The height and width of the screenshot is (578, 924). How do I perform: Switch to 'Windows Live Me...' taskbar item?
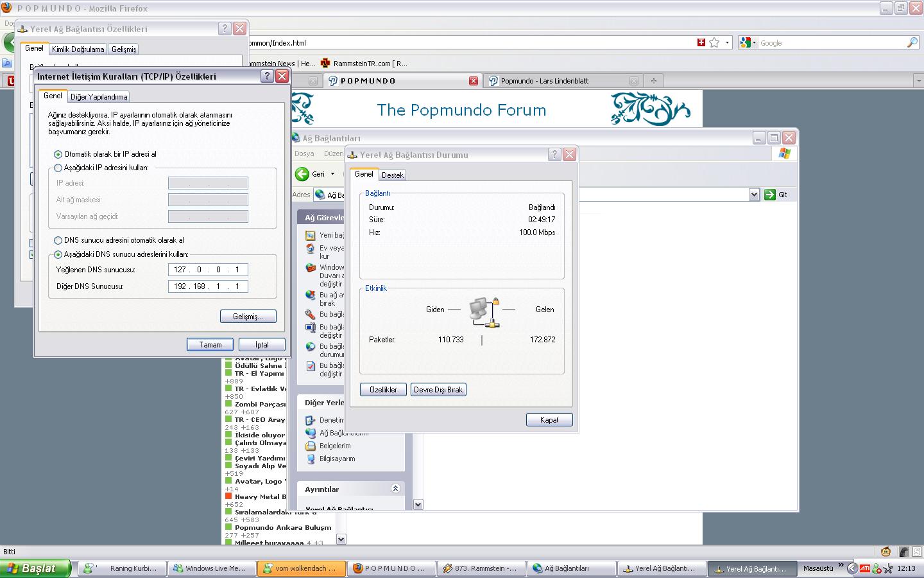(x=211, y=568)
